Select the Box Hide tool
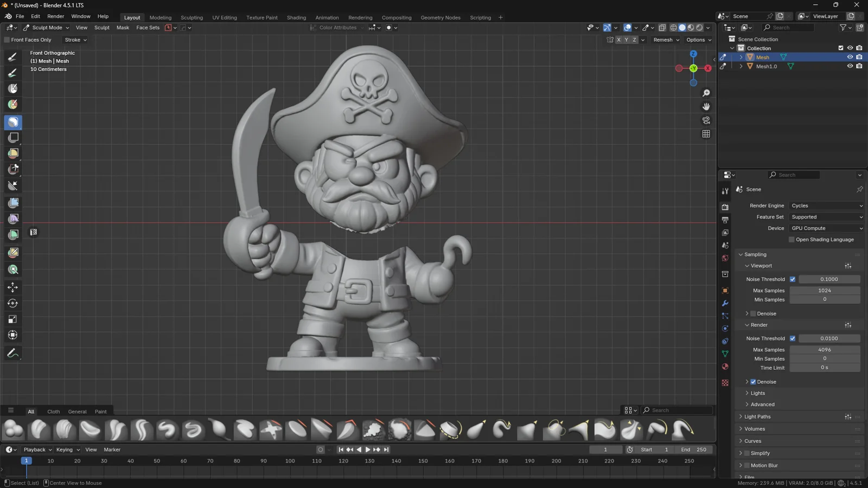 click(13, 138)
